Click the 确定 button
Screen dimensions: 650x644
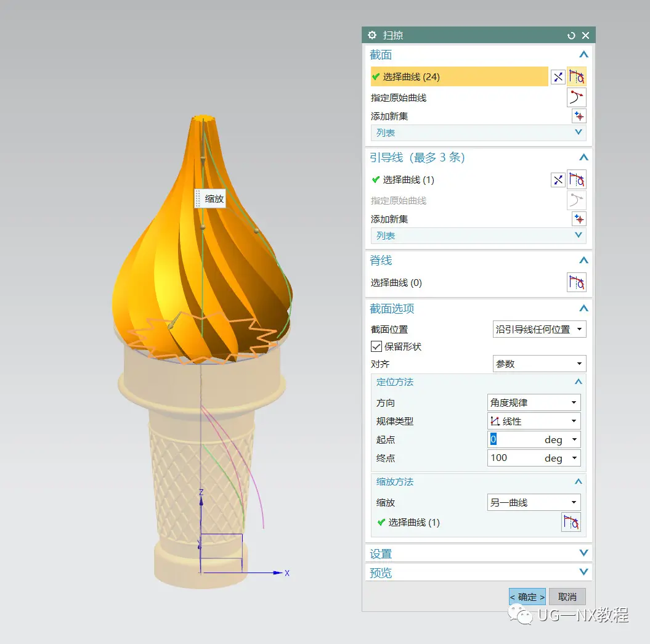527,597
